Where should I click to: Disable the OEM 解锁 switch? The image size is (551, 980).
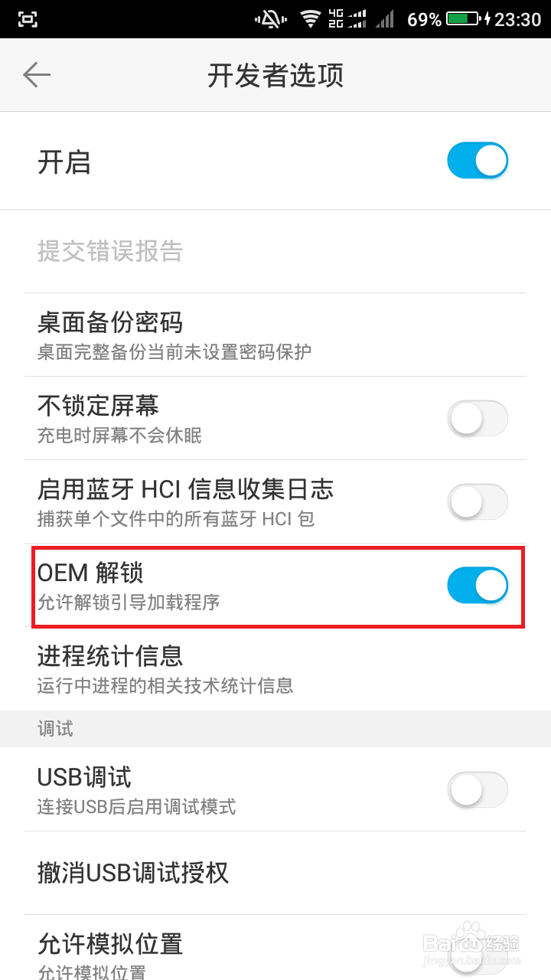pos(478,586)
